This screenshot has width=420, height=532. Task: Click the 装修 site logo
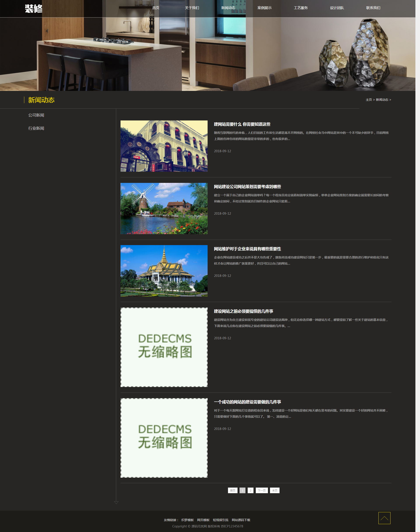tap(34, 9)
